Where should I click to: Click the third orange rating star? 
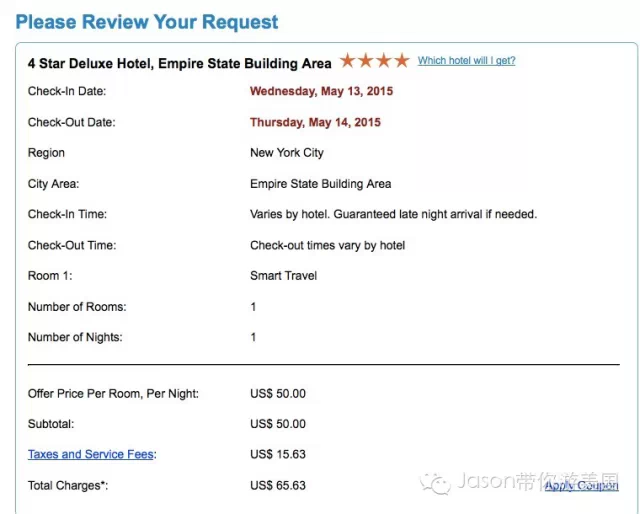(384, 61)
